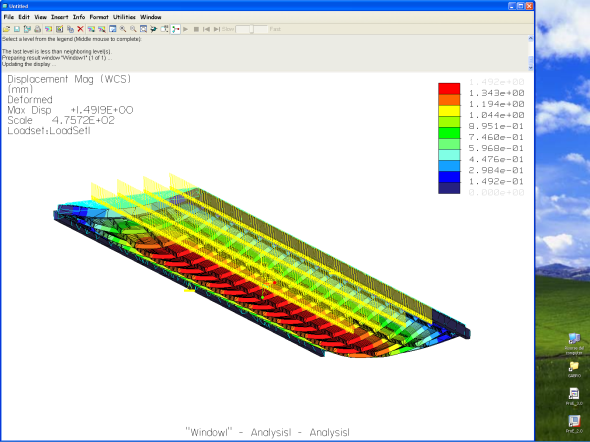This screenshot has height=442, width=590.
Task: Click the red X delete icon
Action: pyautogui.click(x=81, y=29)
